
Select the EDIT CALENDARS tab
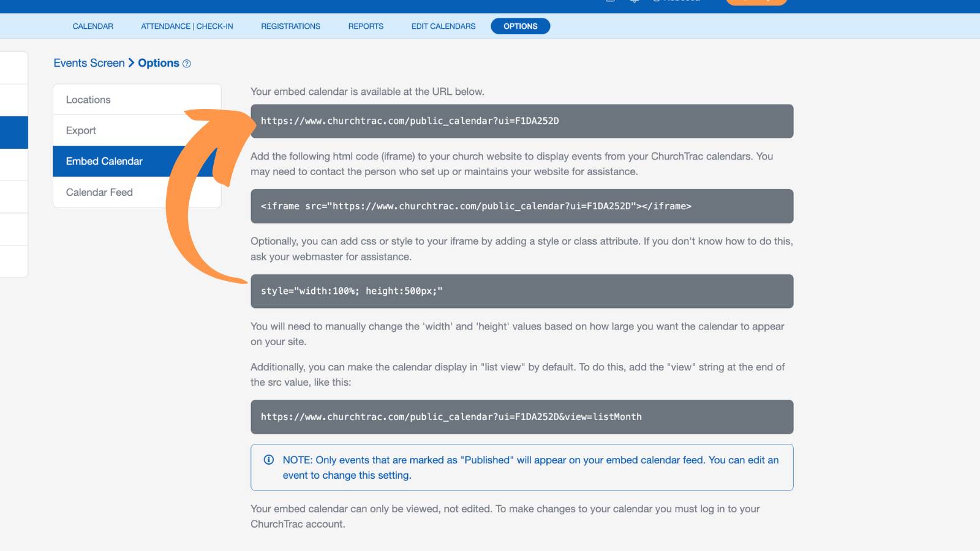click(x=443, y=26)
